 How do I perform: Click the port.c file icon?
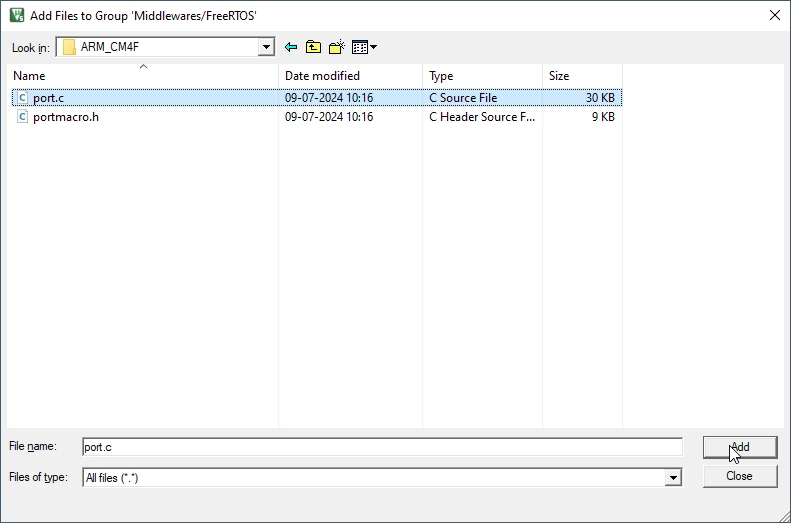(22, 98)
